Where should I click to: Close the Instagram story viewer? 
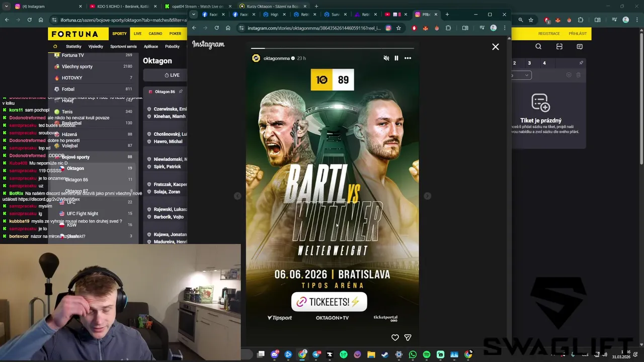tap(496, 47)
